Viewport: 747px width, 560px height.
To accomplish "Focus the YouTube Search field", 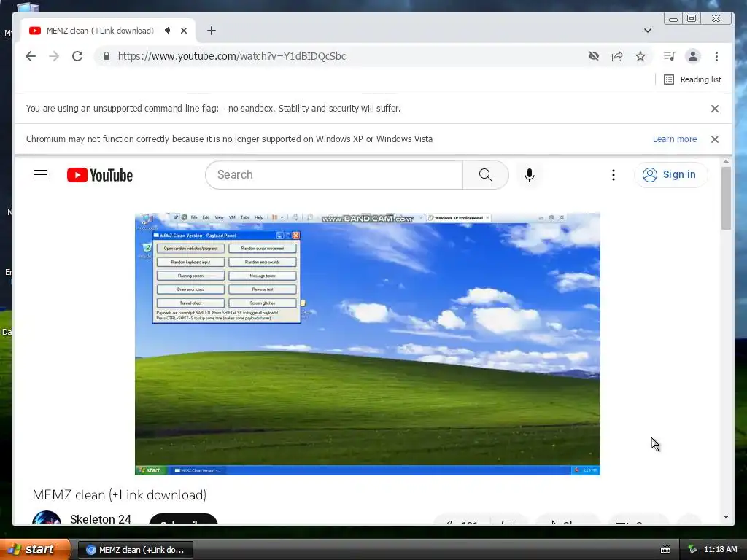I will pyautogui.click(x=334, y=175).
